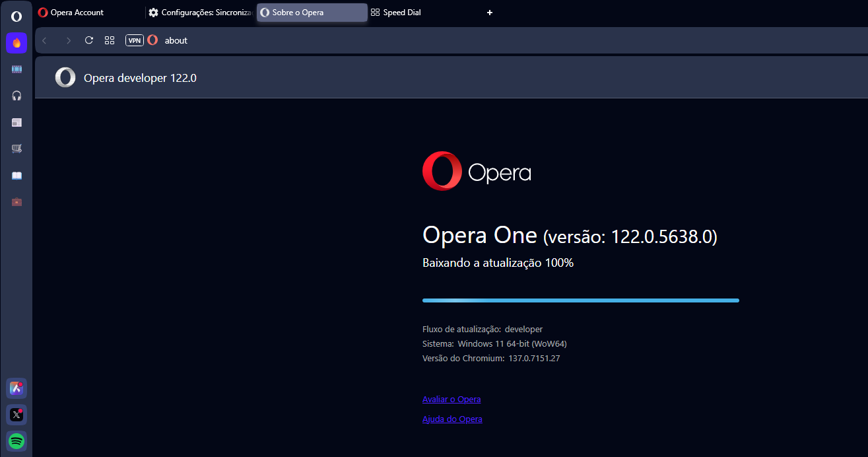
Task: Reload the about page
Action: [89, 40]
